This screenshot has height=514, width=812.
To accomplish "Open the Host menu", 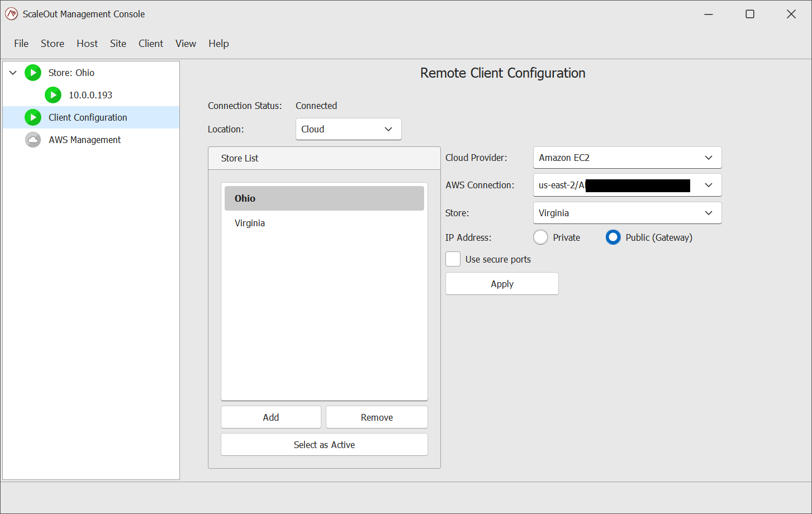I will [87, 44].
